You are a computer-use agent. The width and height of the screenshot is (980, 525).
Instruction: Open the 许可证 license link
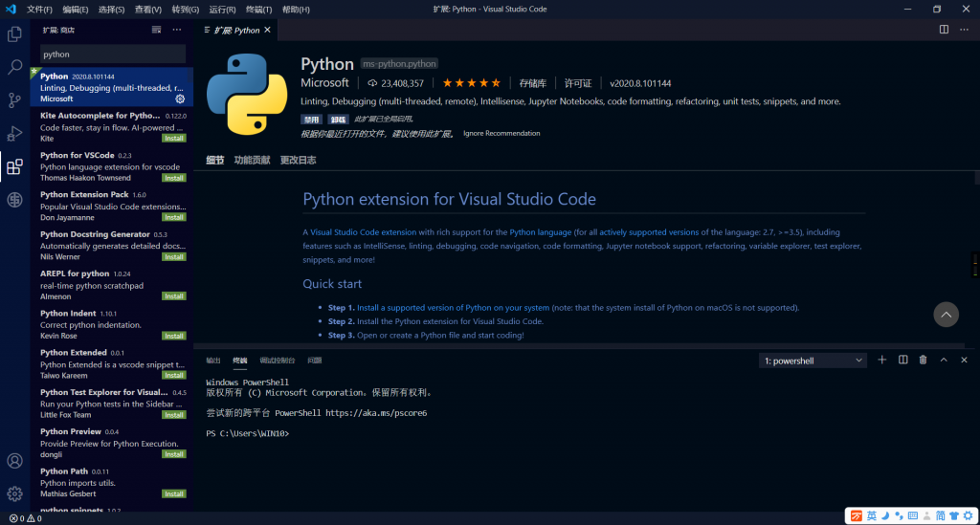[577, 83]
